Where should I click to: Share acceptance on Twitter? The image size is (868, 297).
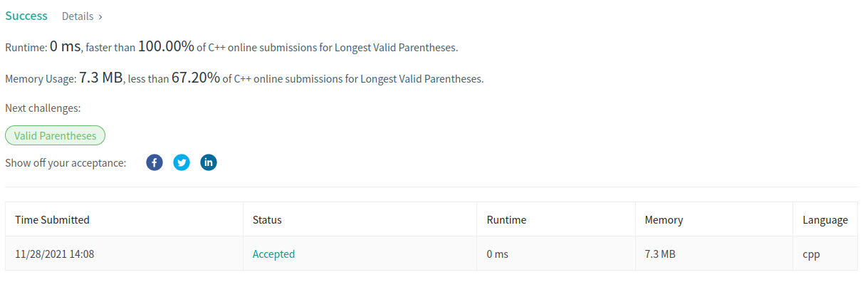point(182,162)
